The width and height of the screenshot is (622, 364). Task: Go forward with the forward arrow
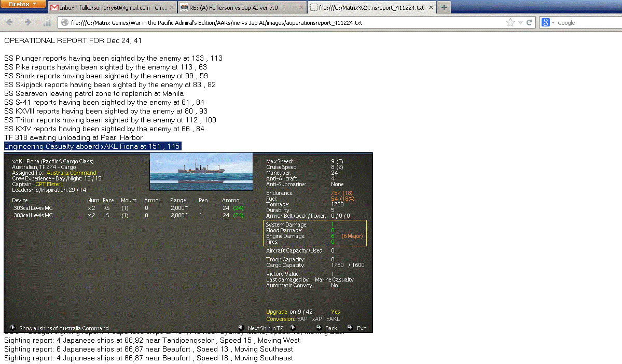[28, 23]
